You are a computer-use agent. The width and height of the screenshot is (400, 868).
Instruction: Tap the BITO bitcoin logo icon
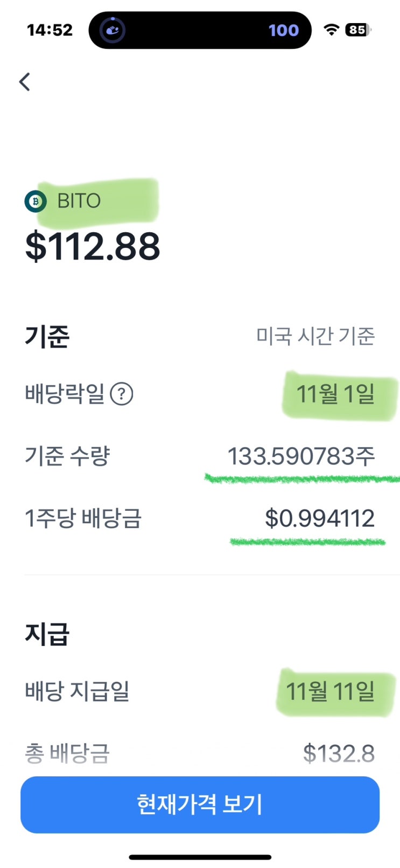click(x=36, y=201)
